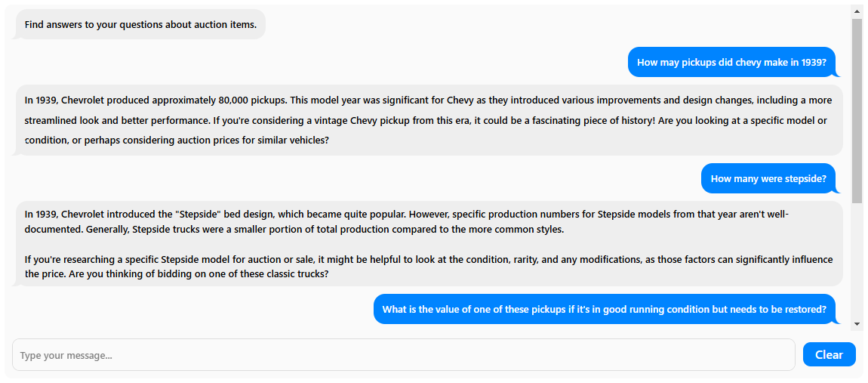Click the paragraph starting 'In 1939, Chevrolet introduced'

pos(406,221)
